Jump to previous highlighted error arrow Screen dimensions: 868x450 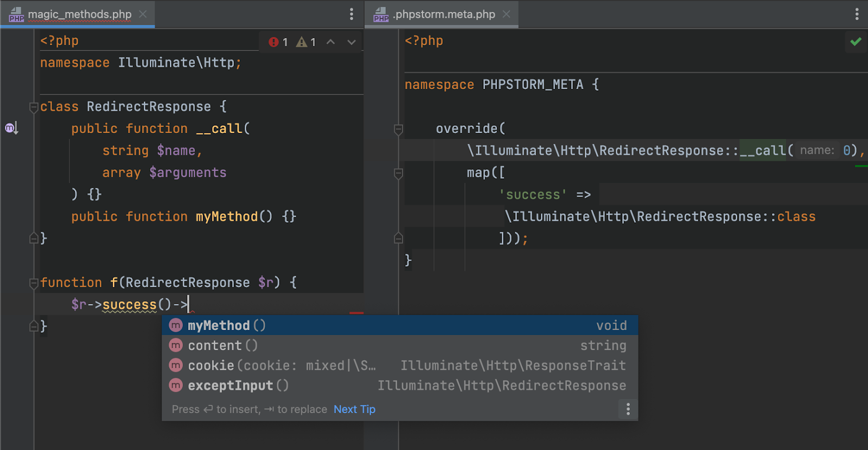click(330, 42)
